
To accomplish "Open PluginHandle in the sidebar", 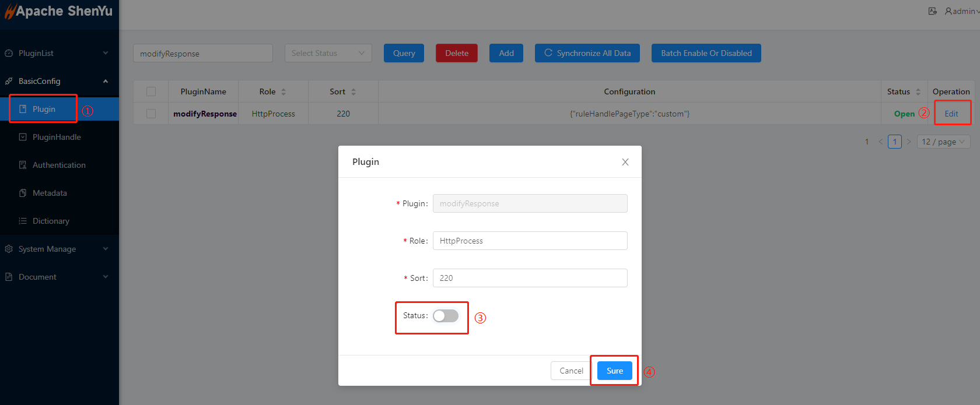I will pos(57,137).
